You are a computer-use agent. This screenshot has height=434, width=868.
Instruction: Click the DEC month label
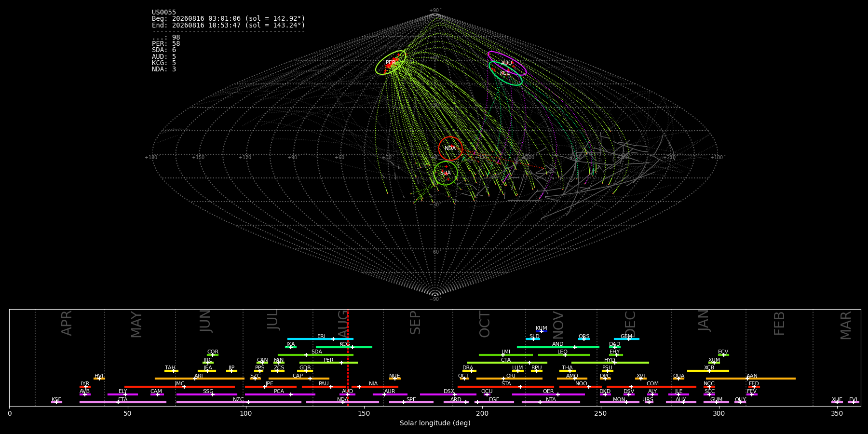[x=630, y=324]
